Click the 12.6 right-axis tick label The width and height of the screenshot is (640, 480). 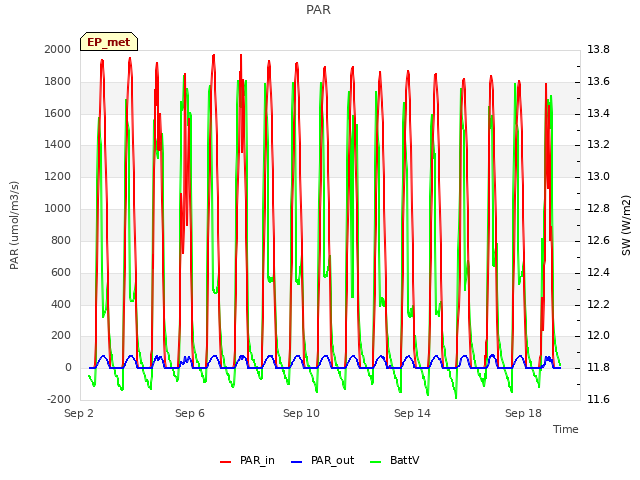pos(598,240)
